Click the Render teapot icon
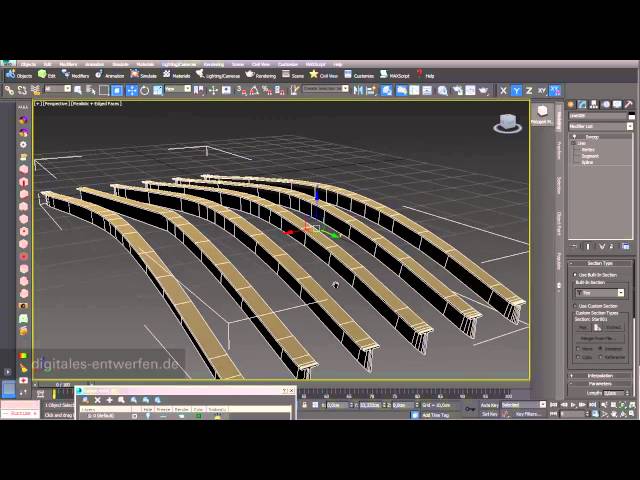The image size is (640, 480). (x=483, y=90)
